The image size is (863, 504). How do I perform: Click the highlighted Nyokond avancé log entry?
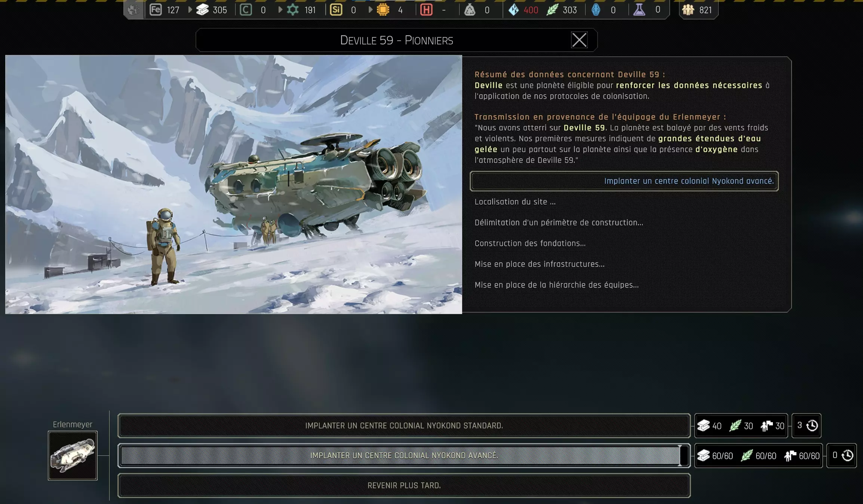click(624, 181)
